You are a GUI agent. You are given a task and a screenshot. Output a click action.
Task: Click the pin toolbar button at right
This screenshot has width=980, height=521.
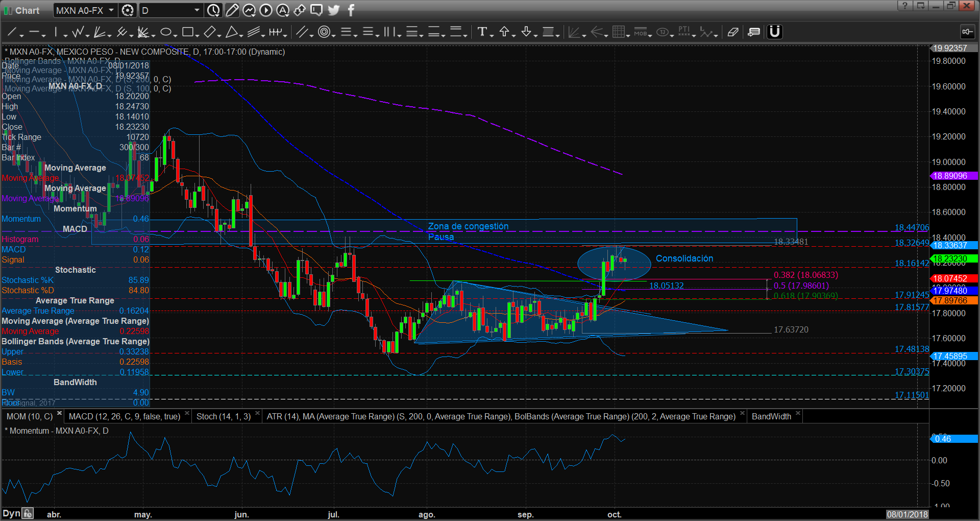pos(967,32)
